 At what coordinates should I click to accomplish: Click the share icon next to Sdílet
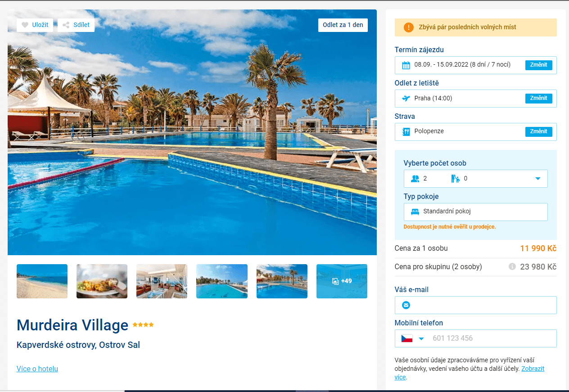66,25
